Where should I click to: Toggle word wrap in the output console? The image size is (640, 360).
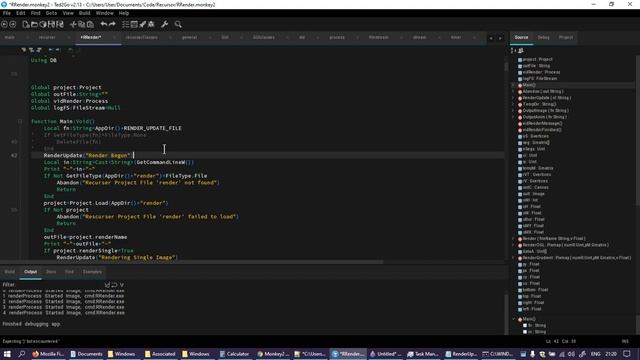point(114,284)
